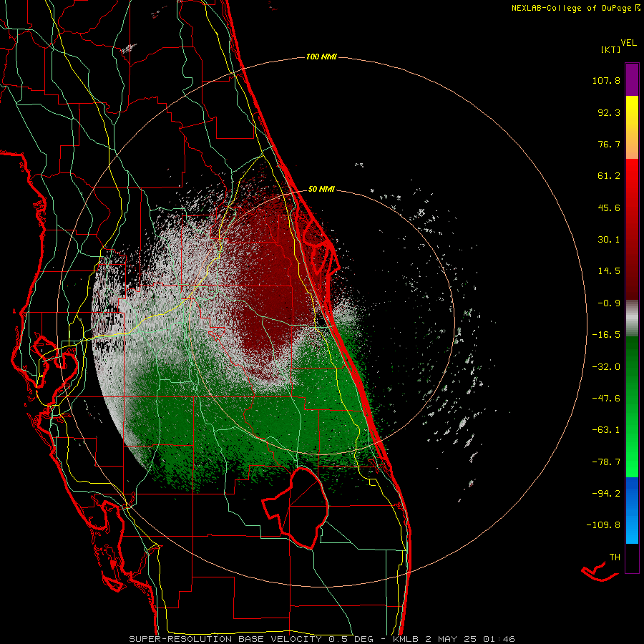Image resolution: width=644 pixels, height=644 pixels.
Task: Click the -0.9 velocity scale value
Action: [x=609, y=303]
